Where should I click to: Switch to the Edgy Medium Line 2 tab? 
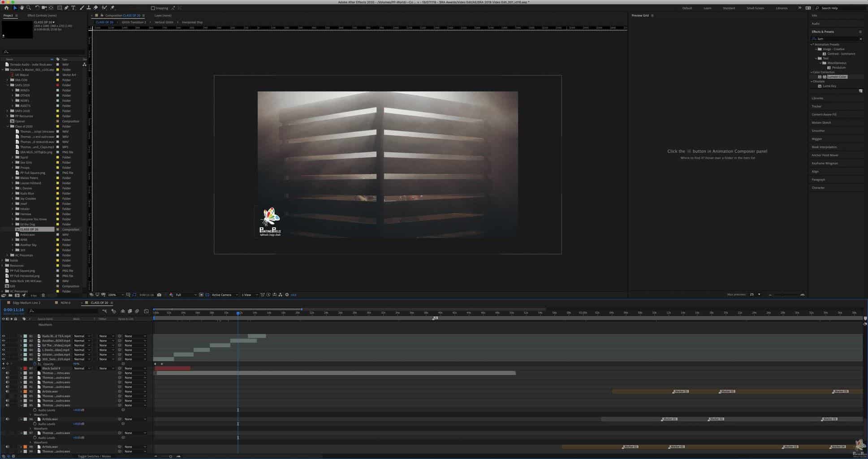point(26,303)
